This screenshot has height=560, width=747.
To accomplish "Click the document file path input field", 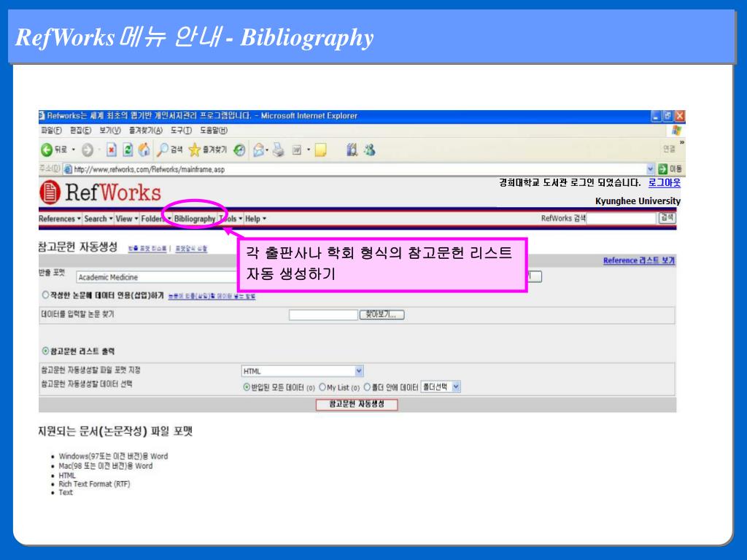I will 323,315.
